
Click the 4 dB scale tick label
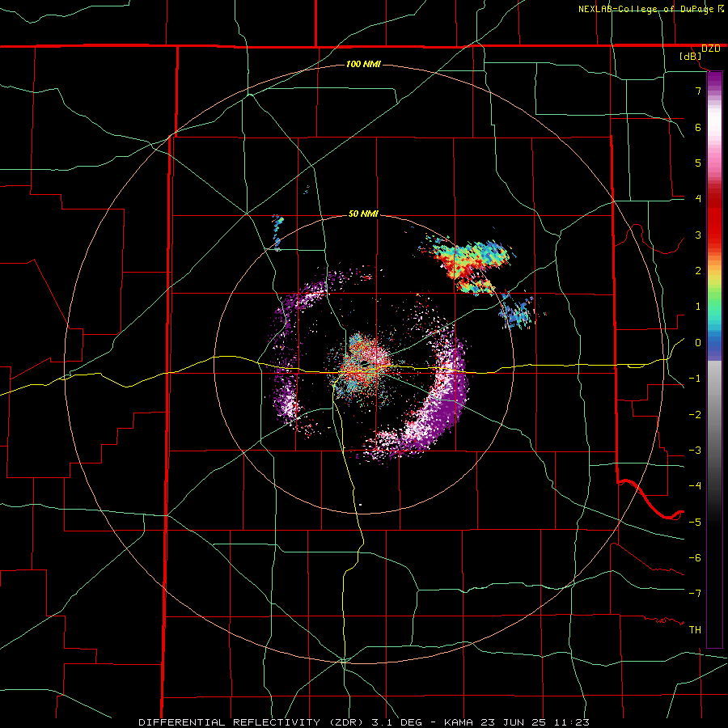pyautogui.click(x=698, y=199)
